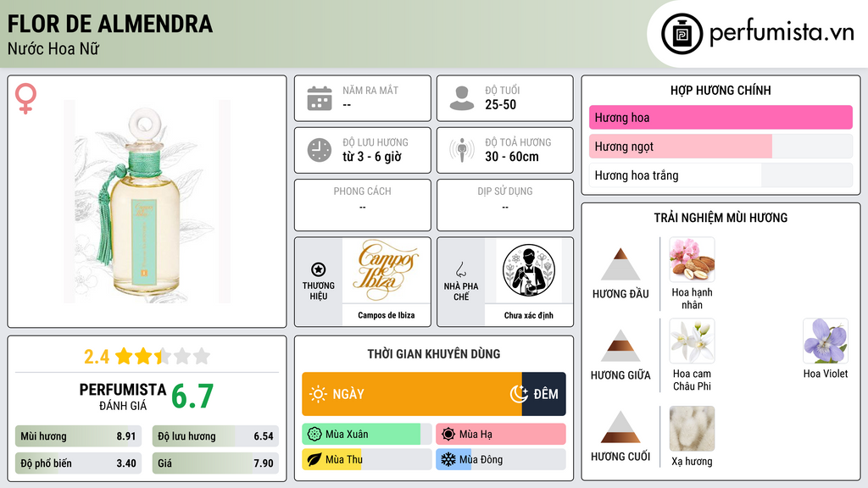Click the Trải nghiệm mùi hương heading

(721, 218)
